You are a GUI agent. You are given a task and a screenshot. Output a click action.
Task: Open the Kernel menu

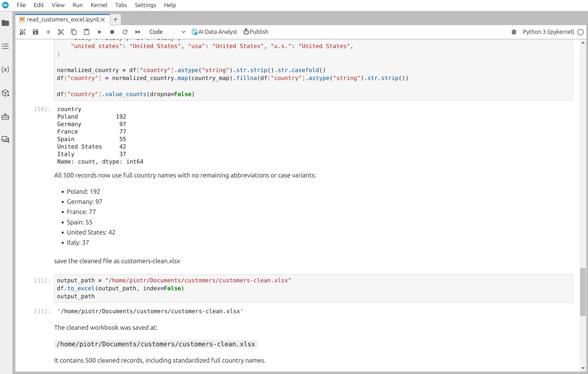click(x=99, y=5)
